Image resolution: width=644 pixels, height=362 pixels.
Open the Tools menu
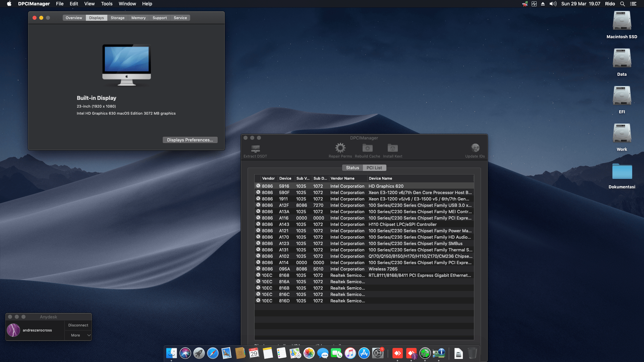[107, 4]
